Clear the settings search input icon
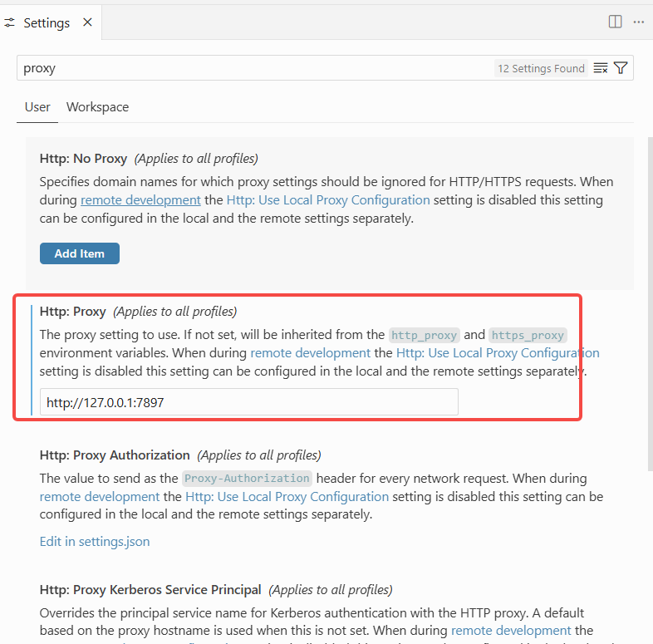 click(x=601, y=68)
